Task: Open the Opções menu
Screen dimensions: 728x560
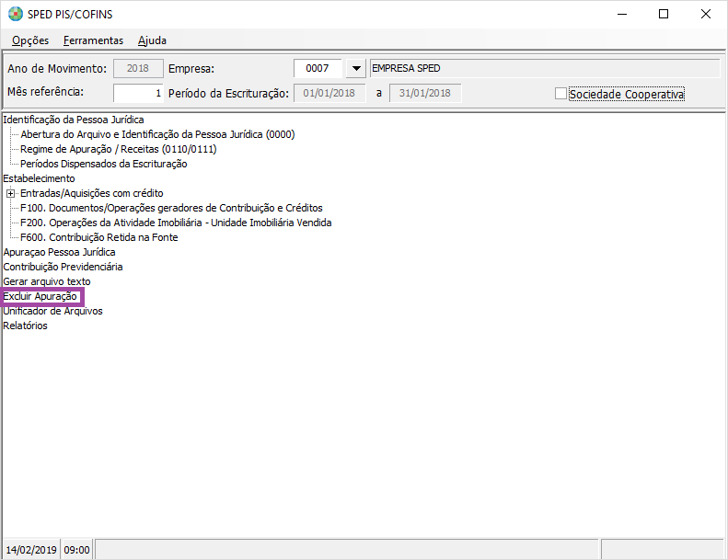Action: (x=30, y=40)
